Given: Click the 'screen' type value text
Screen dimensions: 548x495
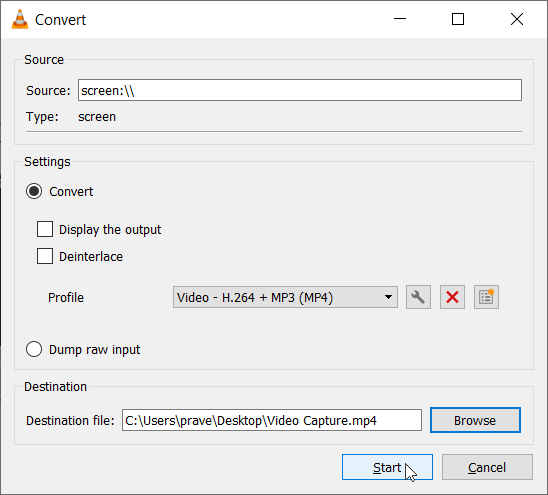Looking at the screenshot, I should tap(97, 117).
